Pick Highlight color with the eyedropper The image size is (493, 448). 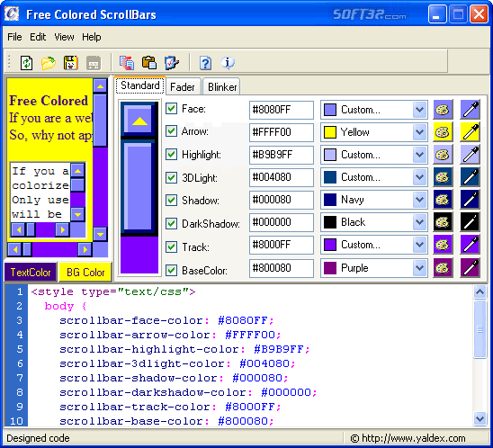[x=470, y=155]
